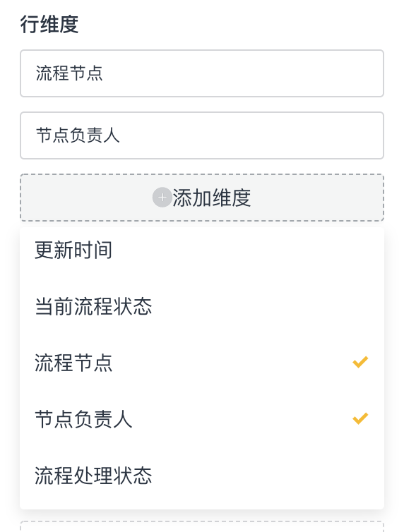
Task: Click the 添加维度 label text
Action: tap(212, 198)
